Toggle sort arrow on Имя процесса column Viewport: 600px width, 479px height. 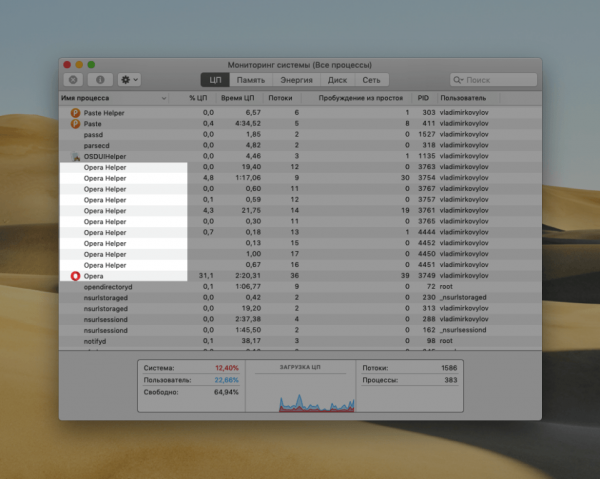click(164, 98)
